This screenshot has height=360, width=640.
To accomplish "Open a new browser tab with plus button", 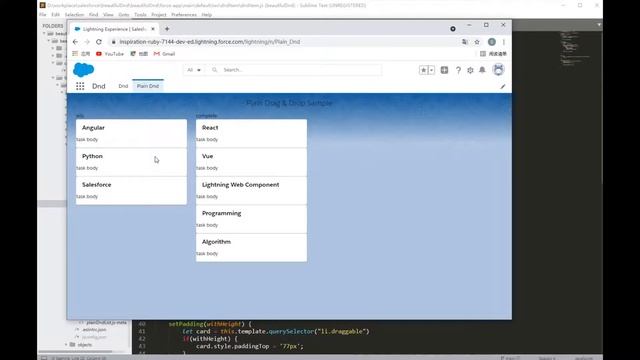I will (167, 29).
